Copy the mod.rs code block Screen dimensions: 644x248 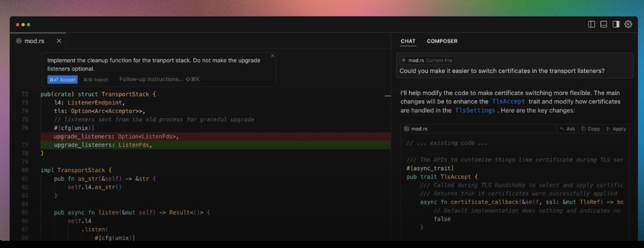(590, 128)
